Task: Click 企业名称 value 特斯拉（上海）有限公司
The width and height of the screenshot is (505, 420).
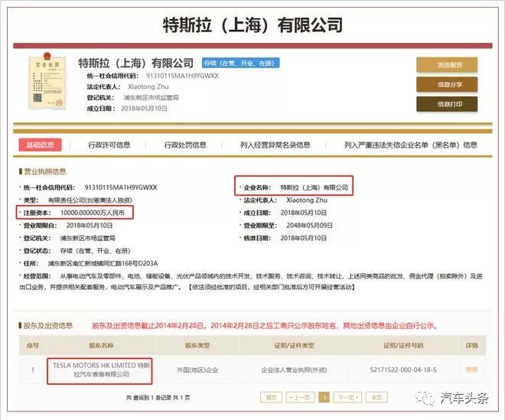Action: 314,187
